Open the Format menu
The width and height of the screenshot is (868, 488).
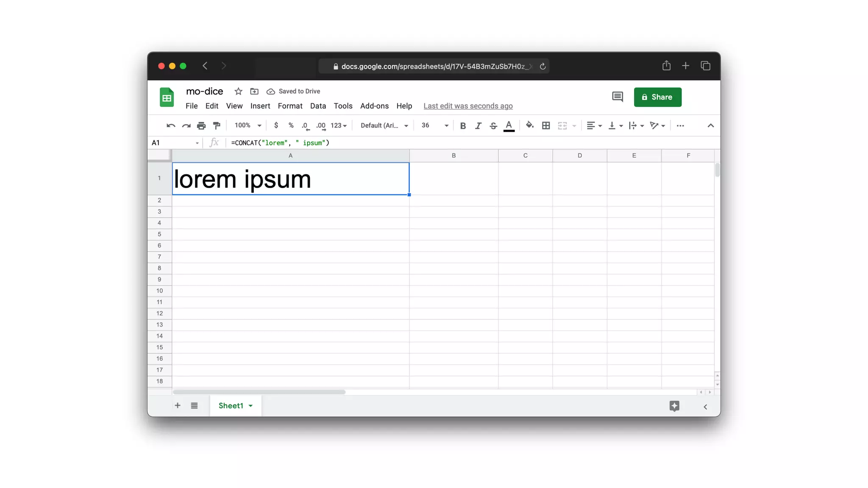(290, 106)
